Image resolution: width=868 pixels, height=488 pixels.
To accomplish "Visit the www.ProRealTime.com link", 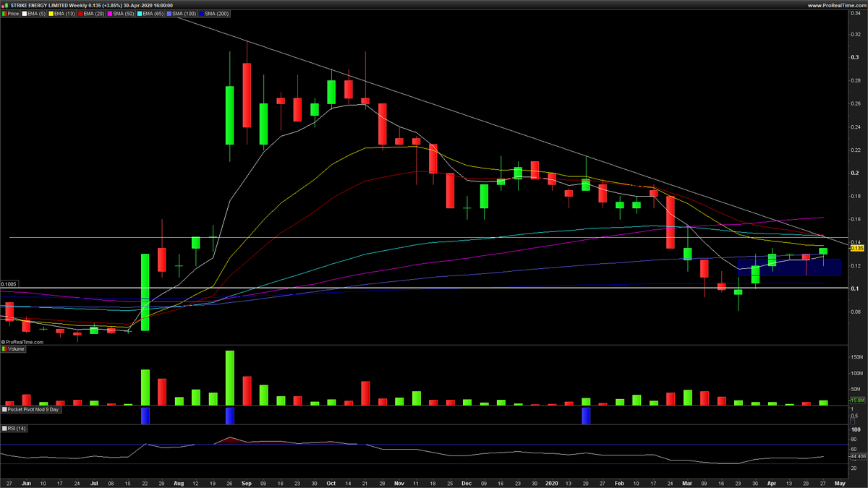I will click(x=837, y=5).
